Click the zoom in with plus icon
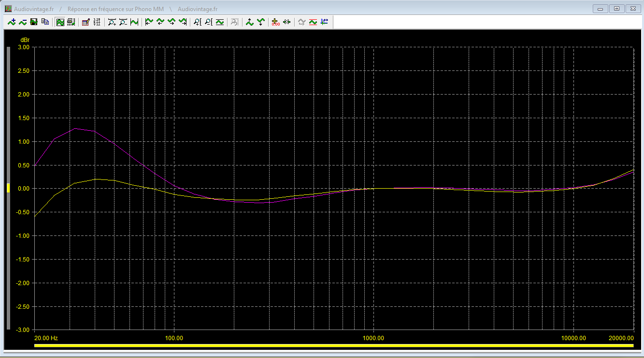 (x=112, y=22)
